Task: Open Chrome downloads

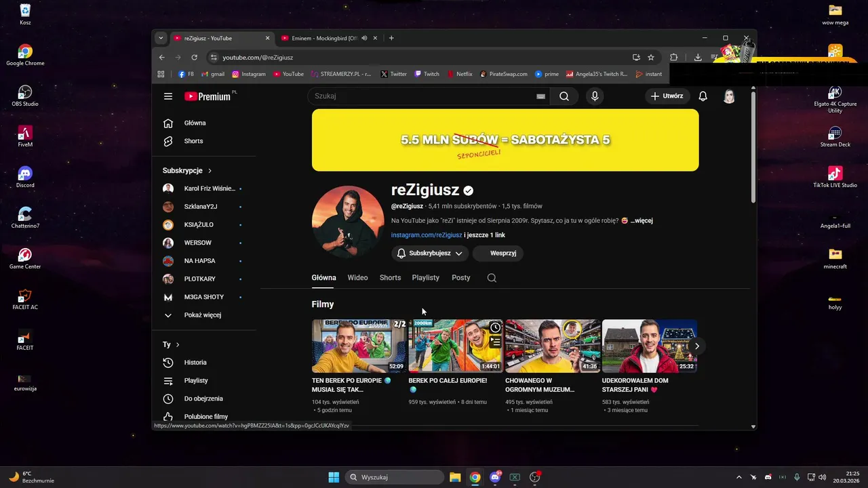Action: coord(698,58)
